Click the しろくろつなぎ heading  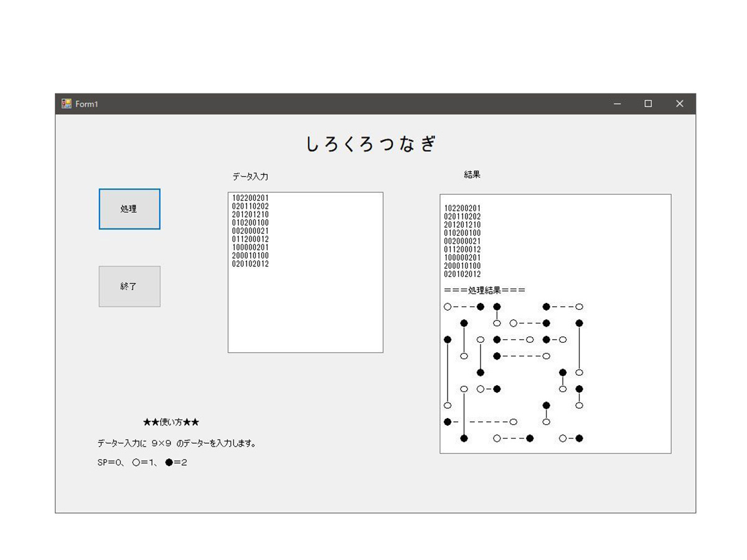371,144
